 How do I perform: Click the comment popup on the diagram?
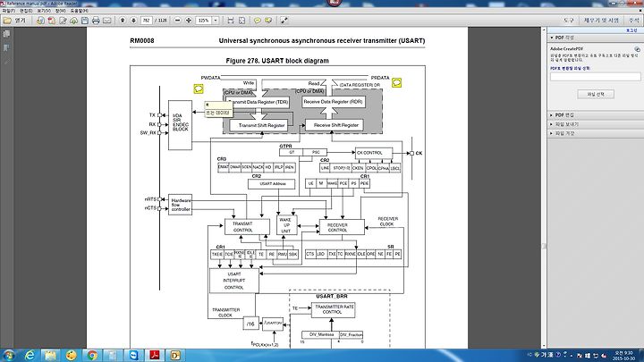[x=218, y=109]
